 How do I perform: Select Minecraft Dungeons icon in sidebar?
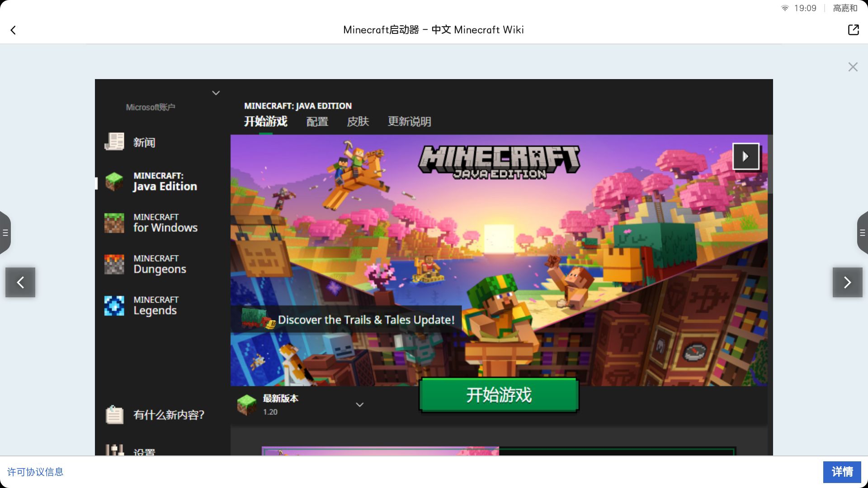click(114, 264)
